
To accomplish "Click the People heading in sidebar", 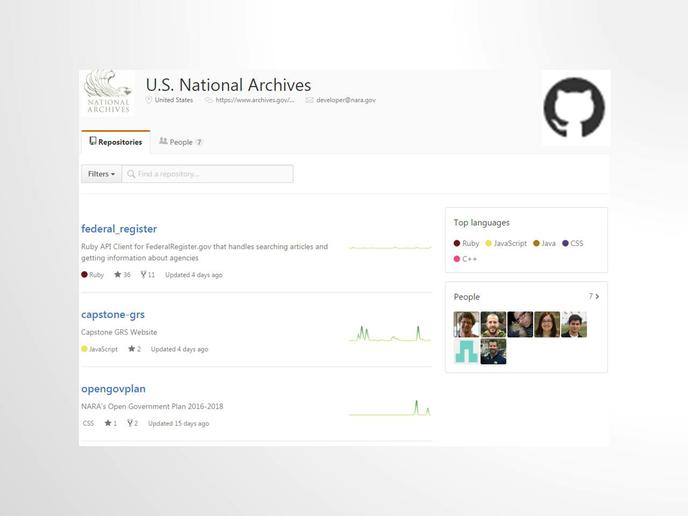I will 466,297.
